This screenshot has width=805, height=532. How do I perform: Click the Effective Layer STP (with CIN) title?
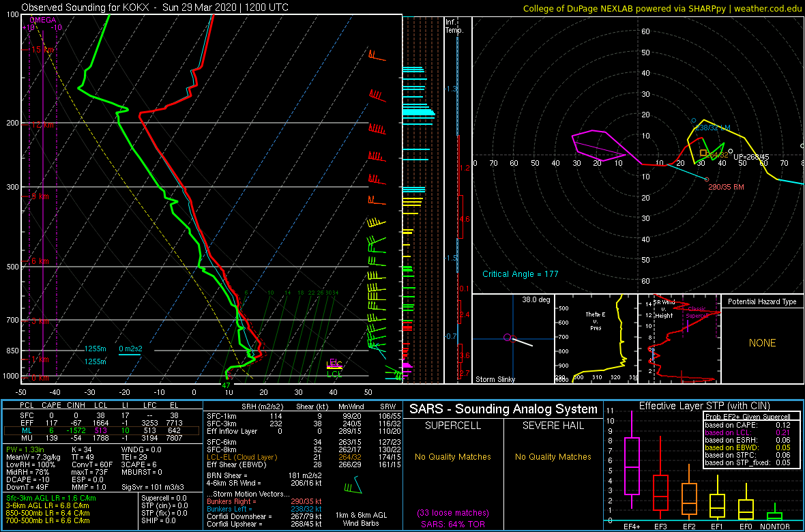click(704, 407)
